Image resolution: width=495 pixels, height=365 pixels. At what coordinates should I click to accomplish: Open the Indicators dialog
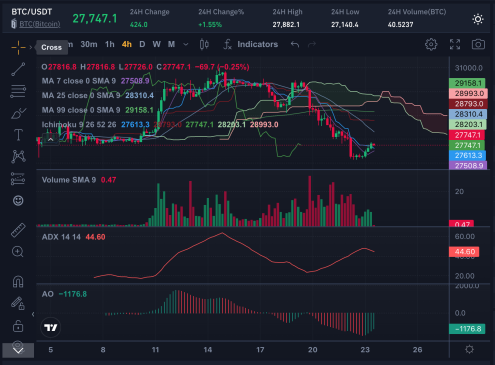(251, 44)
